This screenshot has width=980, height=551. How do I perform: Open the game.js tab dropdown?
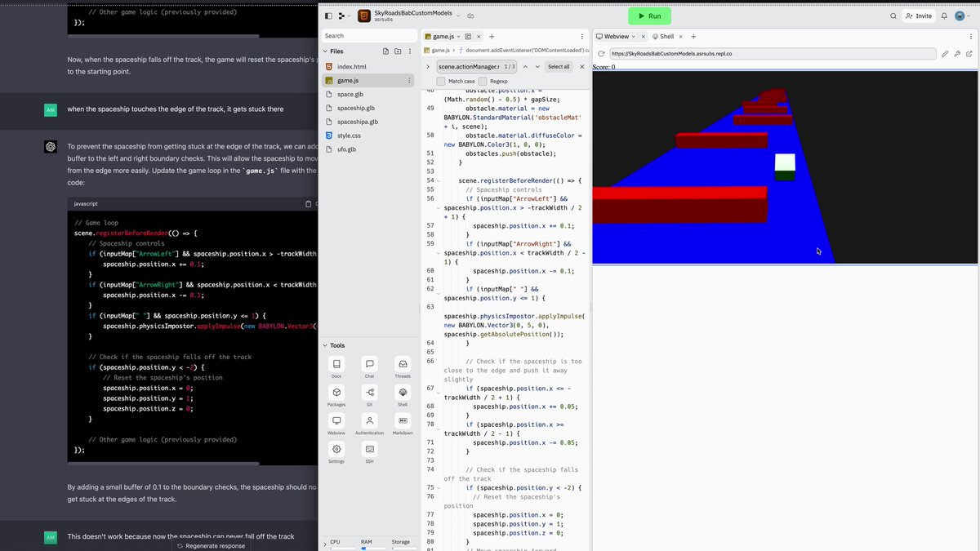458,37
